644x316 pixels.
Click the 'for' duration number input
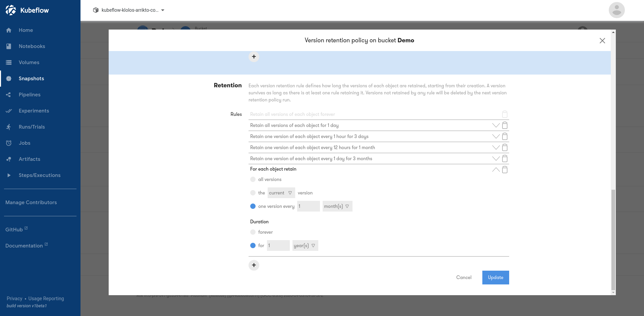click(278, 245)
